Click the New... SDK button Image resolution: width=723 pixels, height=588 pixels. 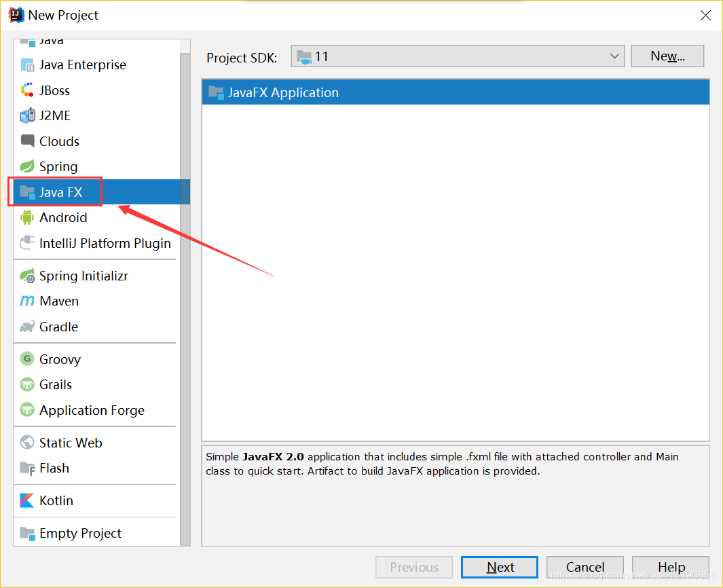(x=667, y=56)
